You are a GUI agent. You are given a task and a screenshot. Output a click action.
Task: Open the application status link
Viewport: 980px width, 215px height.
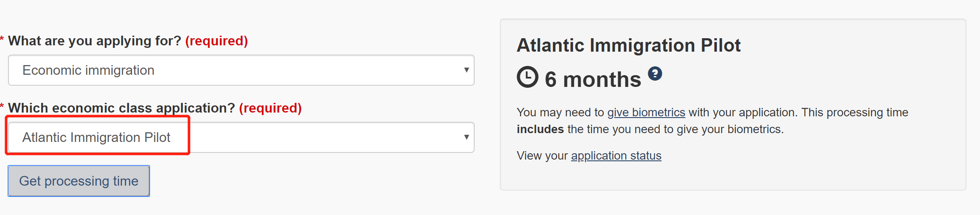(616, 156)
